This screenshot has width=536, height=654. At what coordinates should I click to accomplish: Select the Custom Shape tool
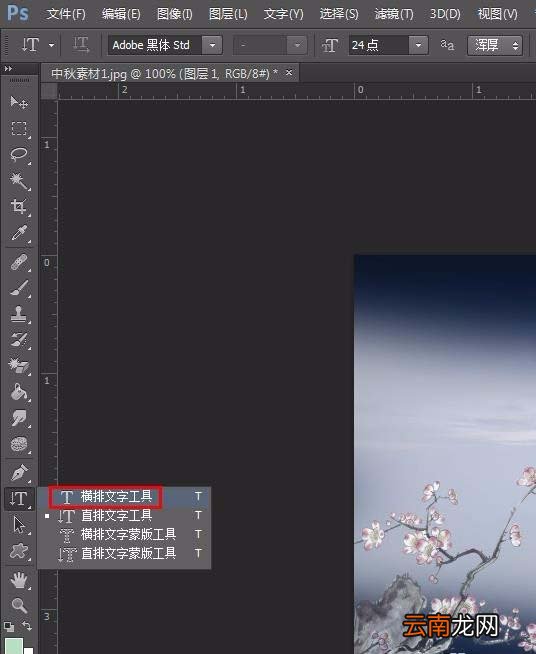19,551
